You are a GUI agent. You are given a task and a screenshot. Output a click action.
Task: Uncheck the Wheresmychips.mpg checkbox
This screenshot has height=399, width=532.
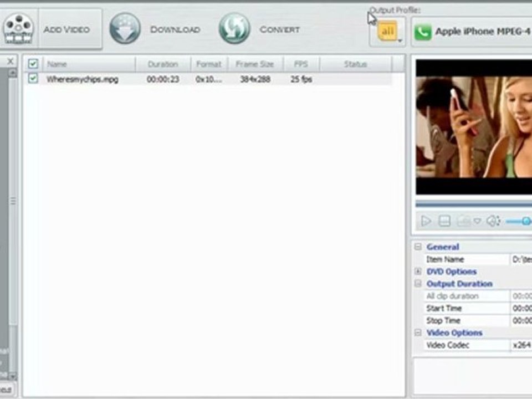33,79
